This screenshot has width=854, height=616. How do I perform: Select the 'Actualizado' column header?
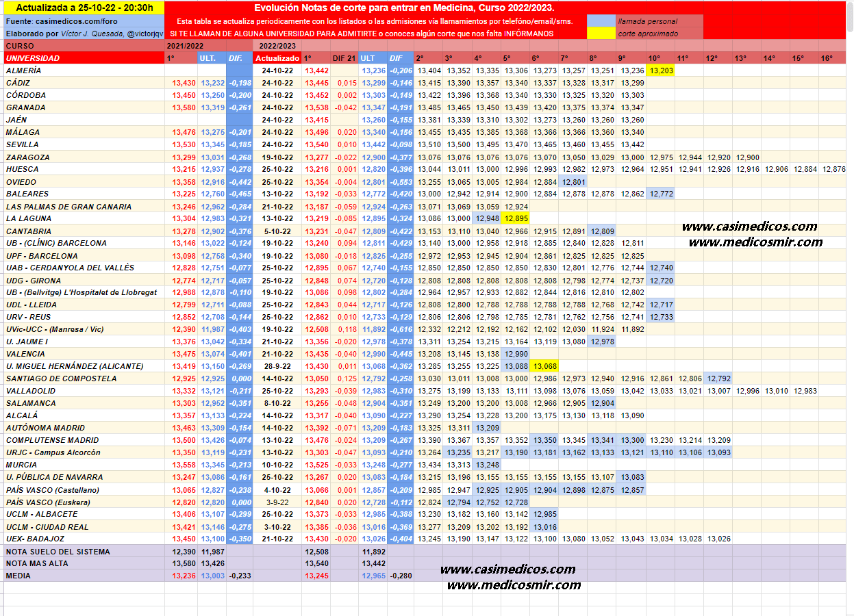pos(277,58)
